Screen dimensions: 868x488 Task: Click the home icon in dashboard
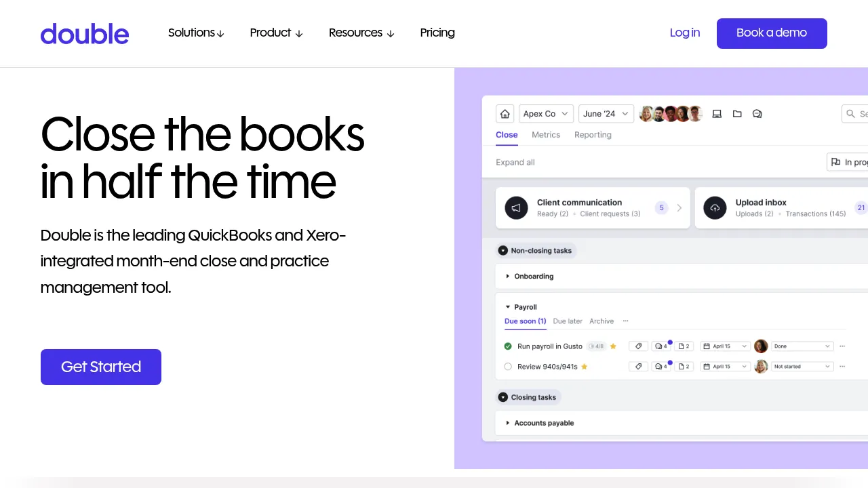[505, 114]
